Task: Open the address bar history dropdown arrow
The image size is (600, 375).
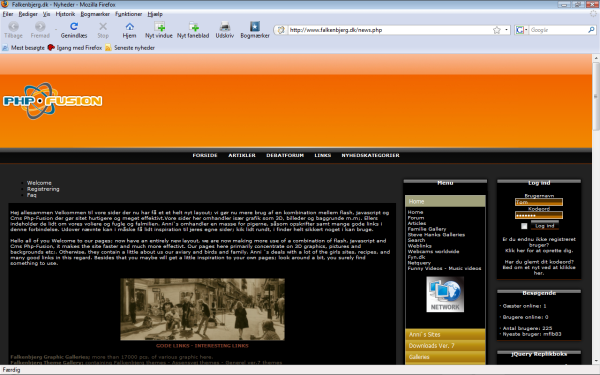Action: [x=506, y=30]
